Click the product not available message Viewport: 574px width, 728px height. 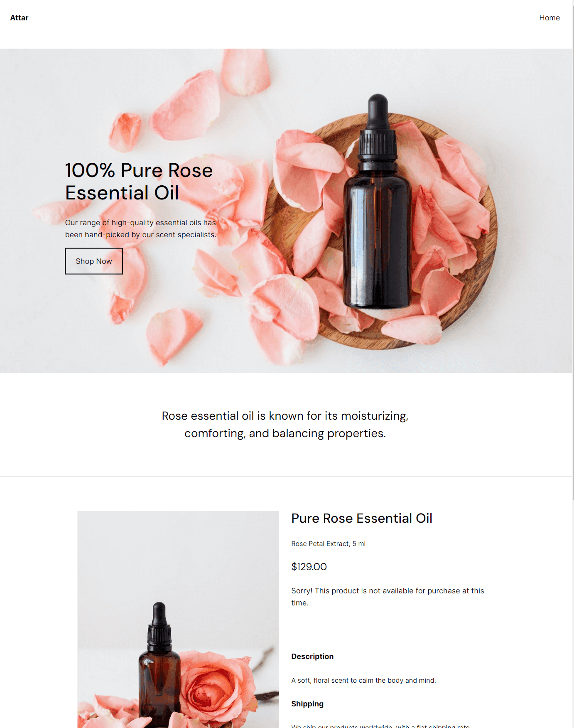pos(388,597)
